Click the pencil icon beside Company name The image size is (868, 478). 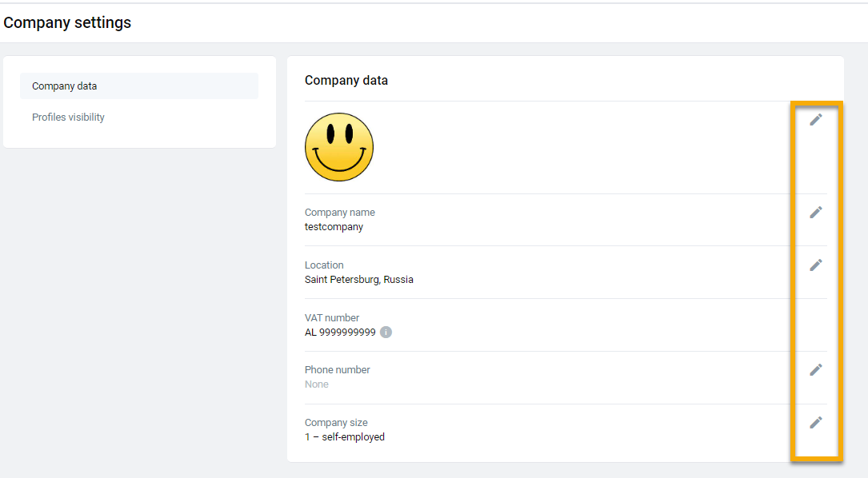pos(815,213)
